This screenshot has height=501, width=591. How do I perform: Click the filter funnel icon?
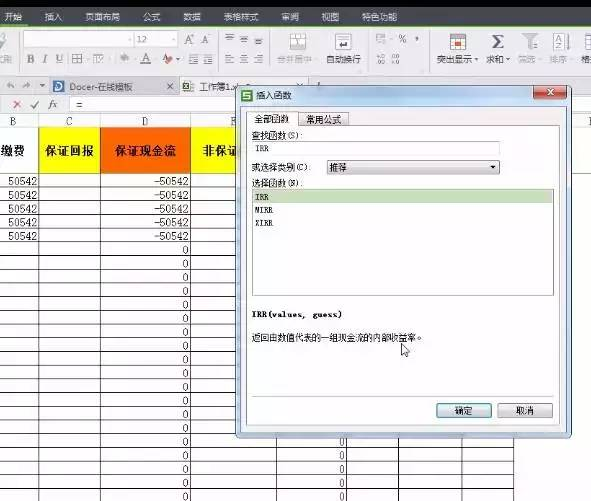pyautogui.click(x=530, y=41)
